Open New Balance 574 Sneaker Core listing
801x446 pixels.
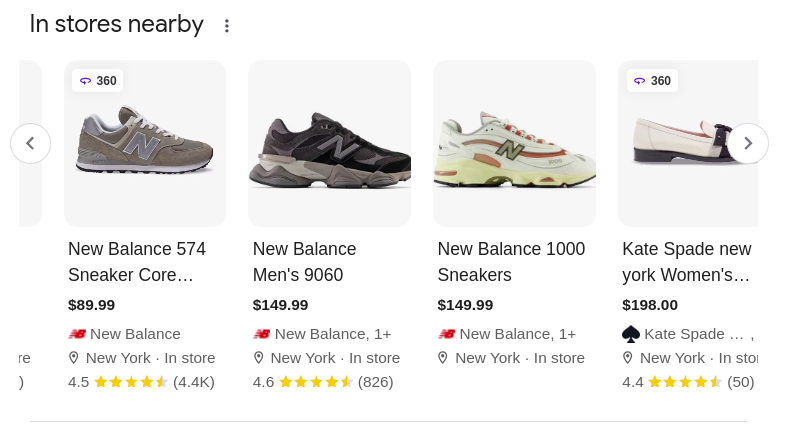point(137,262)
